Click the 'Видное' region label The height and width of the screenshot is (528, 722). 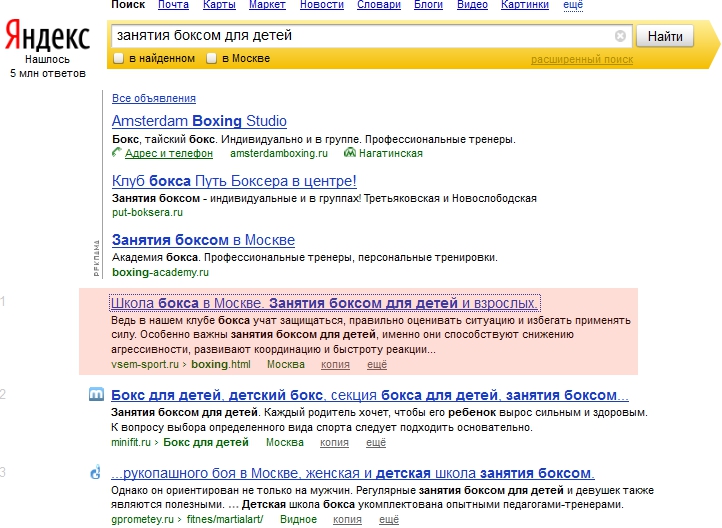pyautogui.click(x=298, y=519)
